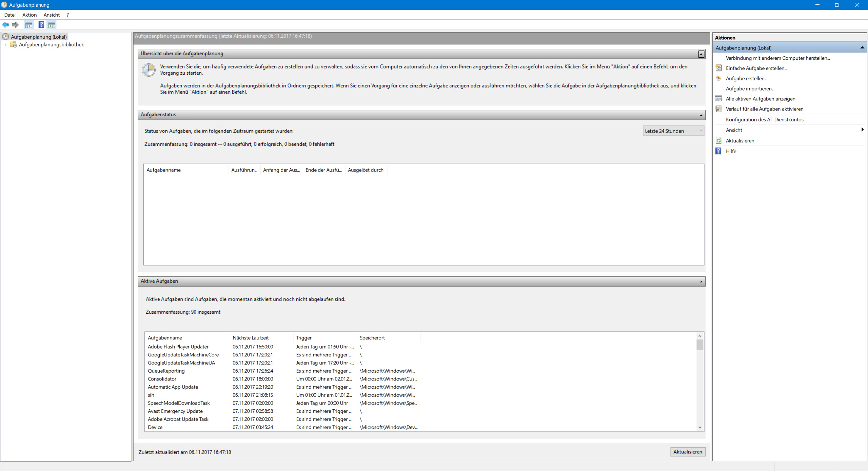
Task: Open the Ansicht menu in menu bar
Action: point(52,15)
